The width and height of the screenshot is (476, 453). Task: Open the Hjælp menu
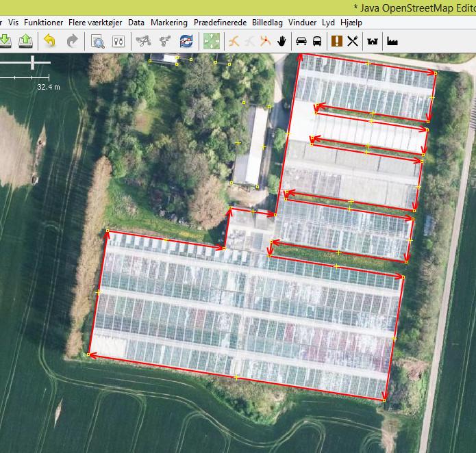[351, 23]
